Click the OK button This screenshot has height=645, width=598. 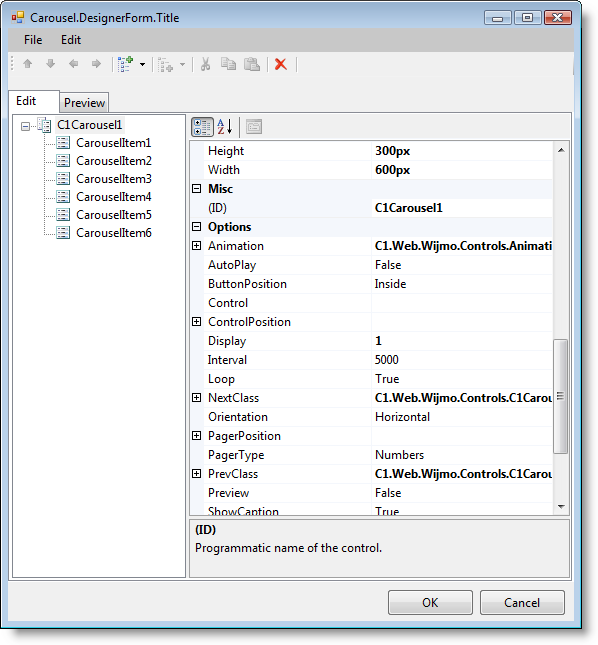click(x=430, y=603)
